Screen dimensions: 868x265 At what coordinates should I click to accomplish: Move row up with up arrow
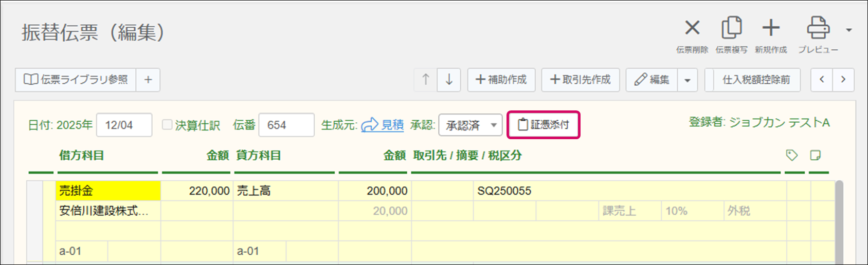click(x=426, y=80)
